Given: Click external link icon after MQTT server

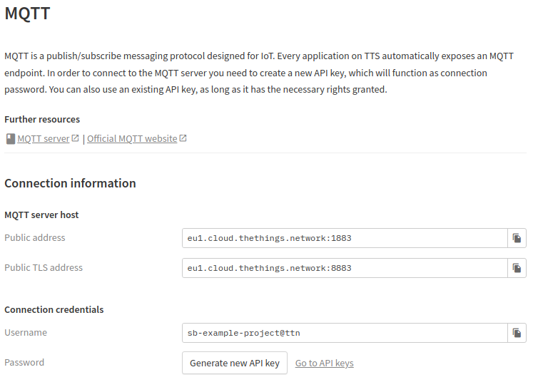Looking at the screenshot, I should tap(75, 138).
